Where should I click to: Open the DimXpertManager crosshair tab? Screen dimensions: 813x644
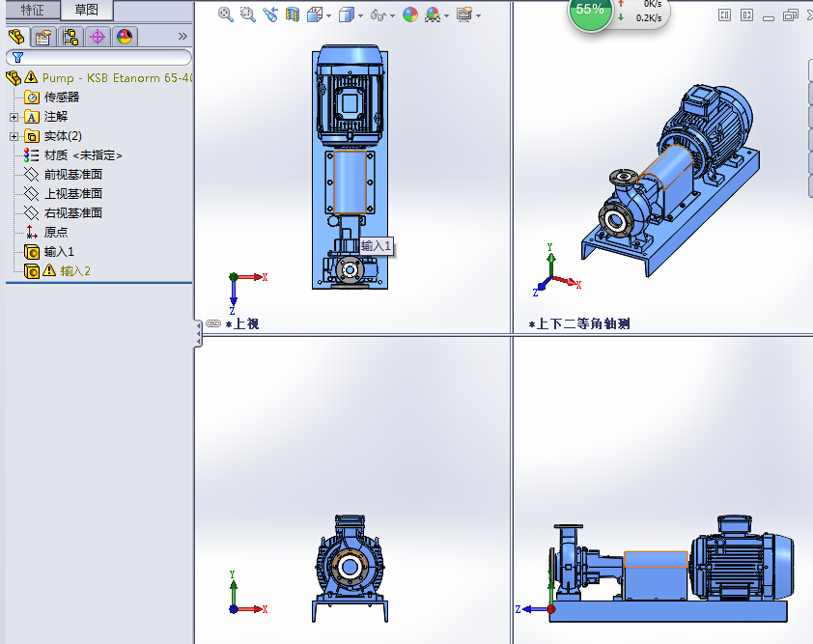97,37
